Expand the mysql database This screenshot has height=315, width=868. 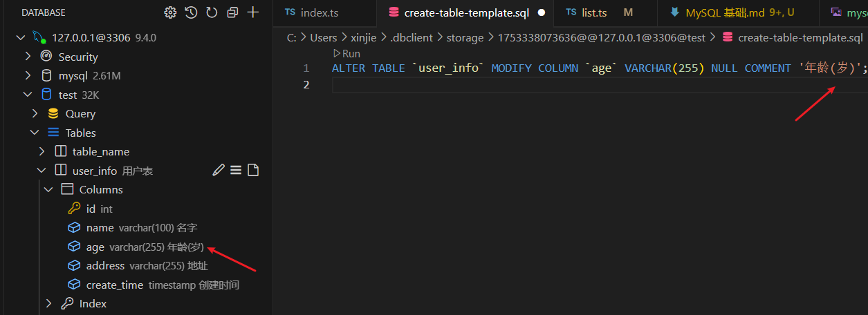coord(28,75)
